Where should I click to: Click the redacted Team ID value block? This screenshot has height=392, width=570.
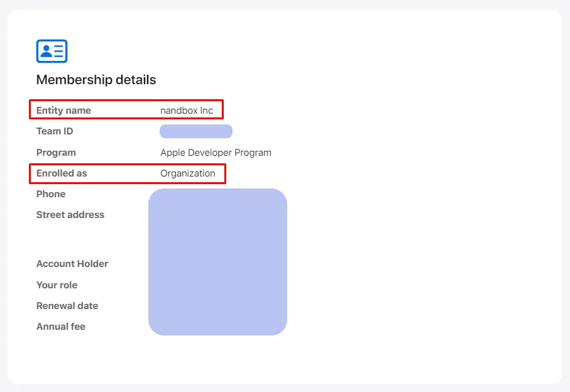[195, 131]
